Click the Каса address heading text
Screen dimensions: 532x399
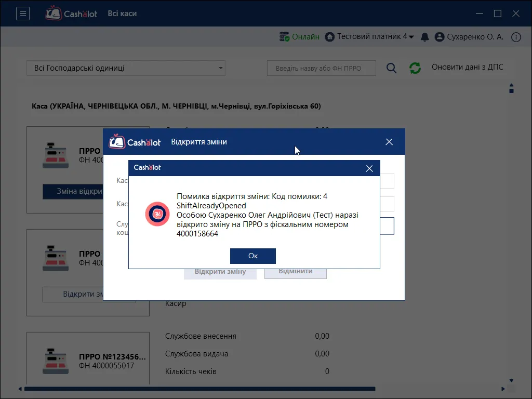coord(176,106)
